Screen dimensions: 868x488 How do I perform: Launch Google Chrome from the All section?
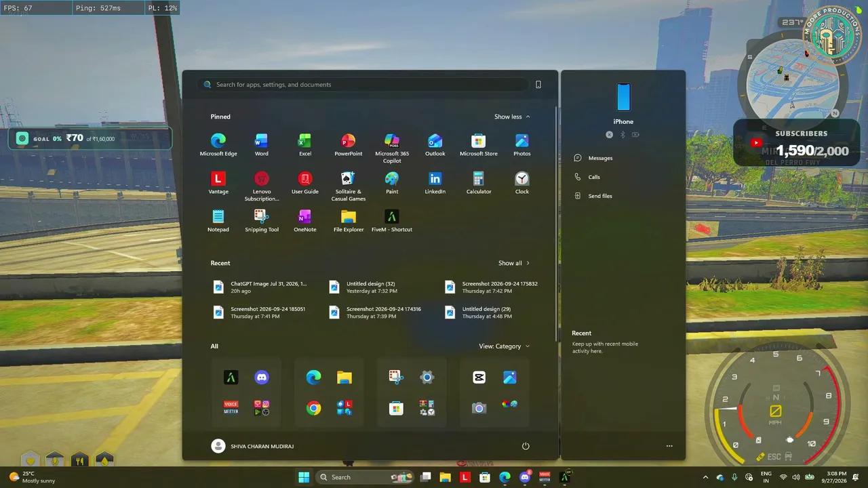(x=313, y=408)
